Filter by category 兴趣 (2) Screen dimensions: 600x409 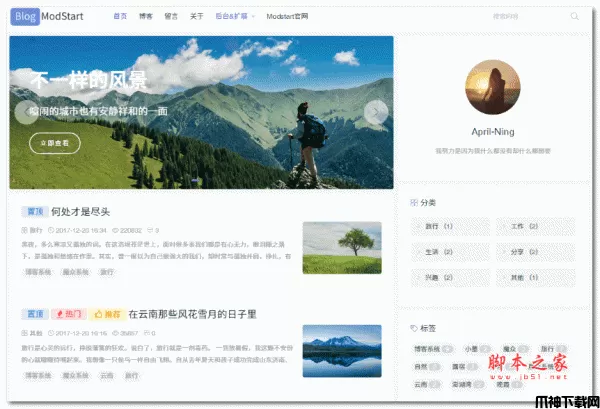pyautogui.click(x=450, y=278)
